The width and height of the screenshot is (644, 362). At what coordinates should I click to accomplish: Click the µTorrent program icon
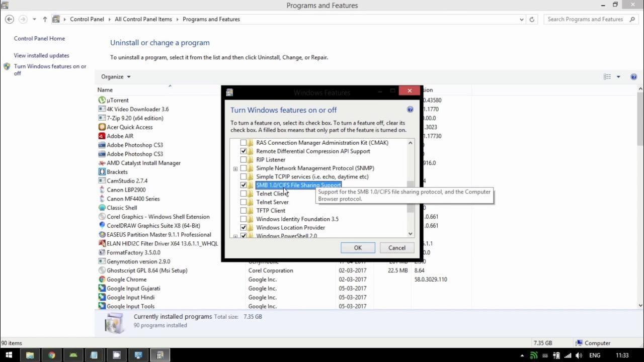click(102, 100)
